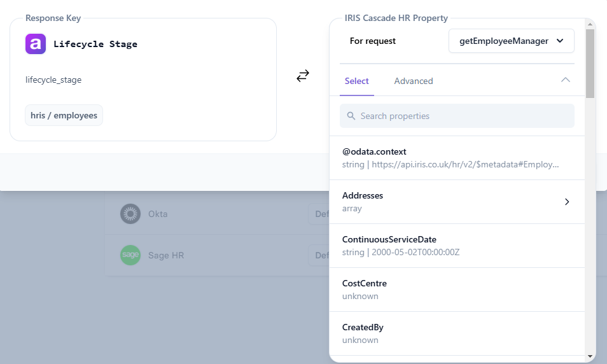The width and height of the screenshot is (607, 364).
Task: Select the CreatedBy property
Action: tap(457, 333)
